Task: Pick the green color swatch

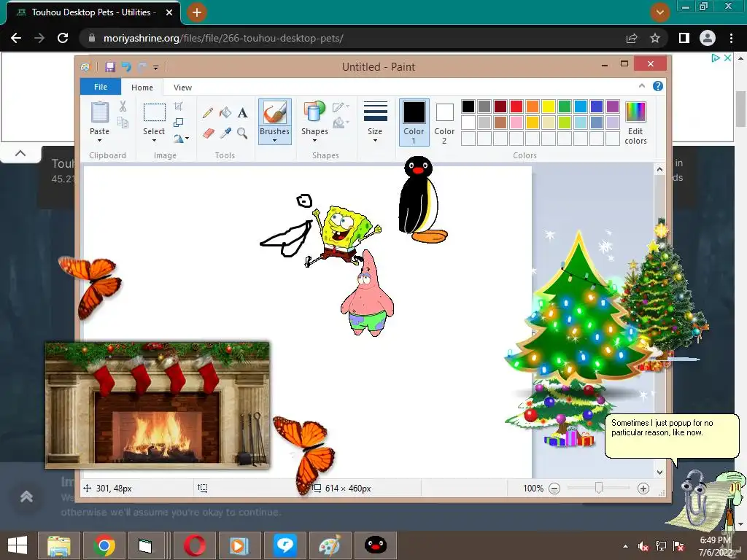Action: point(565,106)
